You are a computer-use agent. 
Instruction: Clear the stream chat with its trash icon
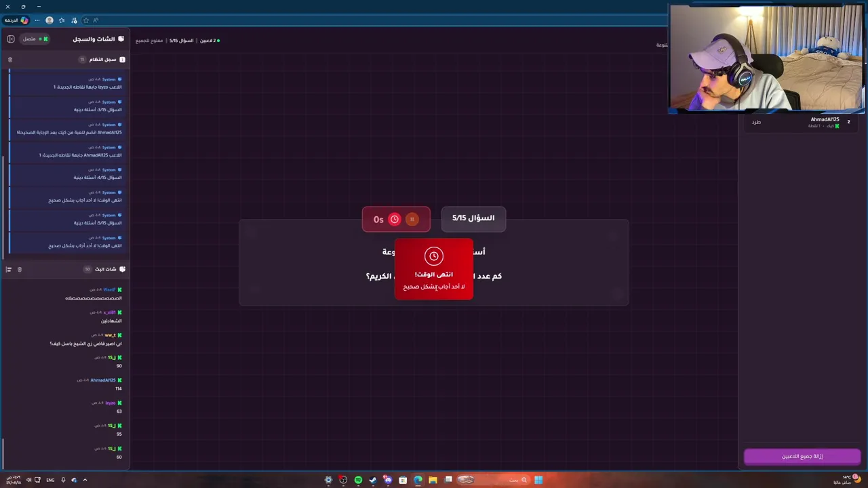[x=20, y=270]
